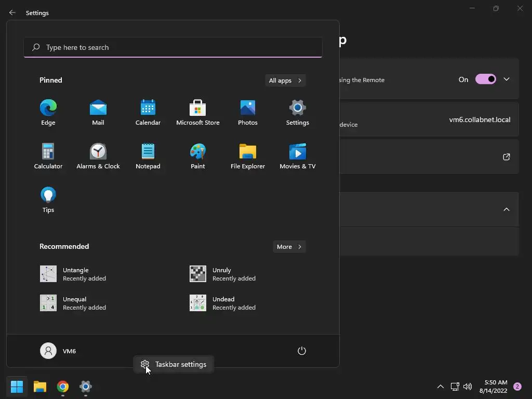Switch to Settings app on taskbar
Viewport: 532px width, 399px height.
point(86,387)
